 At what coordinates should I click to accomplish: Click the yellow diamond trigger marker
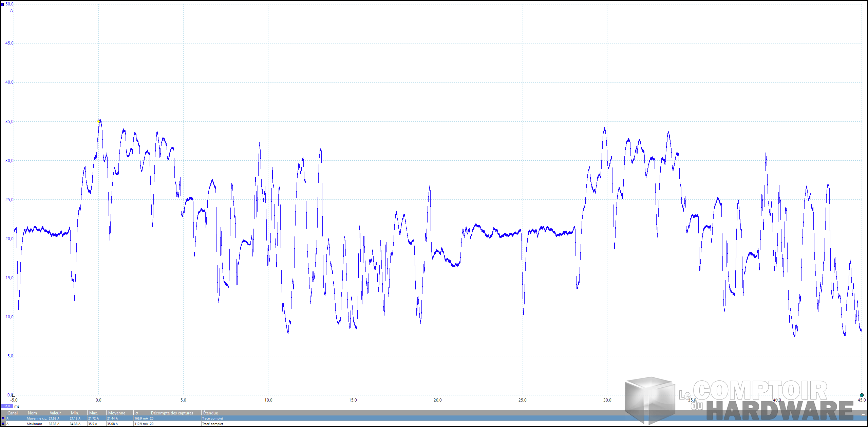coord(98,121)
